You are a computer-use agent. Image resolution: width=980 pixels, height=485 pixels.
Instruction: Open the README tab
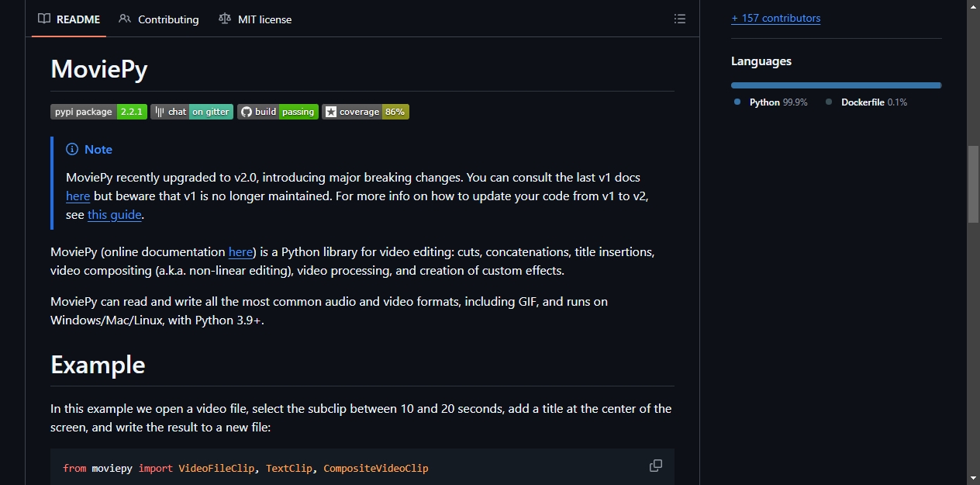click(69, 19)
